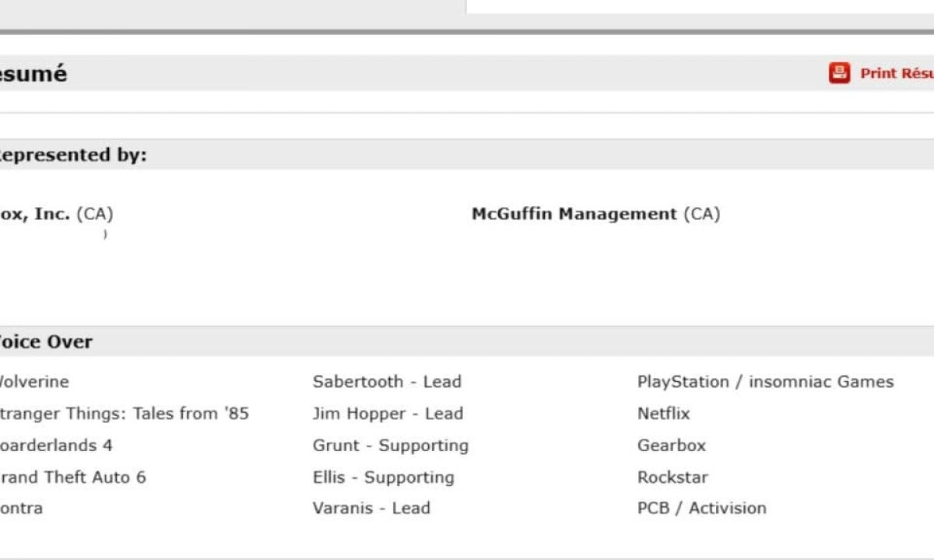This screenshot has height=560, width=934.
Task: Click PlayStation / insomniac Games entry
Action: 765,382
